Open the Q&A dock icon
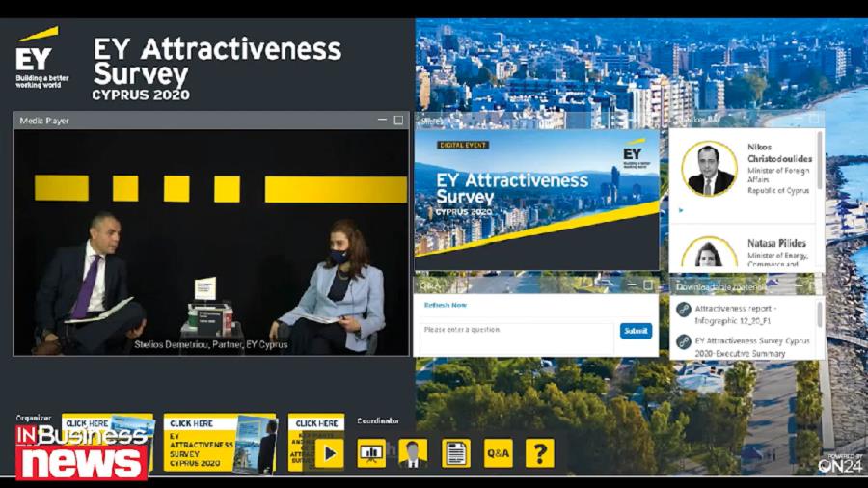The width and height of the screenshot is (868, 488). (x=498, y=452)
